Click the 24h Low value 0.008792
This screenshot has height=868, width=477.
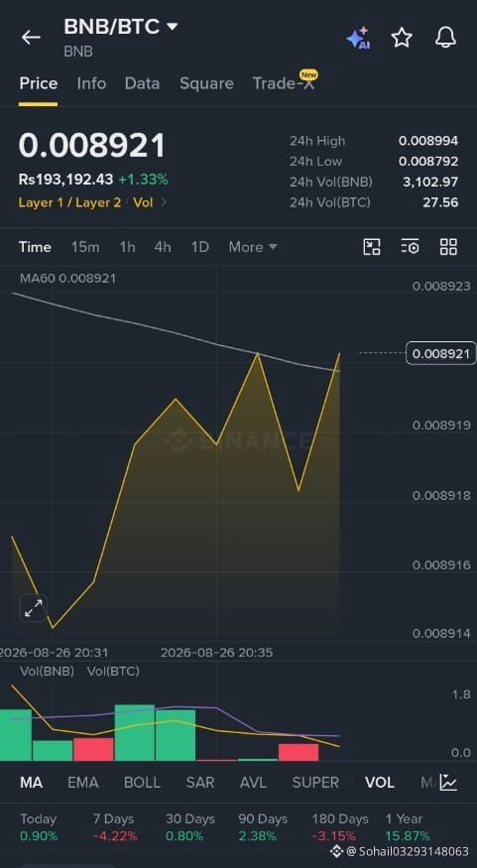click(428, 162)
